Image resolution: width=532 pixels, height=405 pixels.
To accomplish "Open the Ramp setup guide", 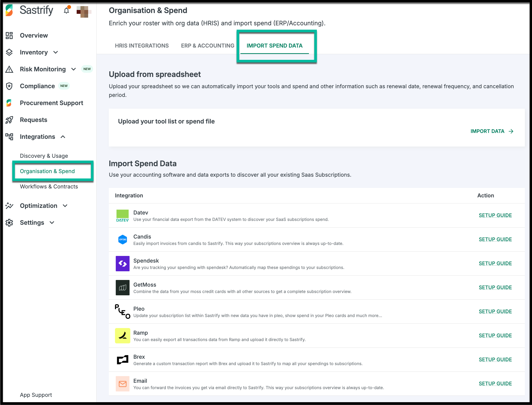I will coord(495,335).
